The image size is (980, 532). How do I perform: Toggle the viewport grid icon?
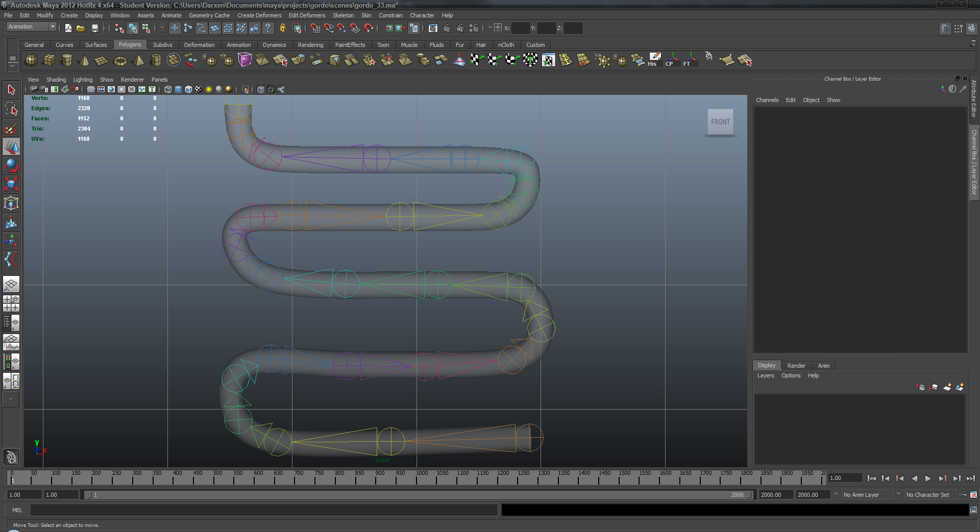[x=91, y=89]
